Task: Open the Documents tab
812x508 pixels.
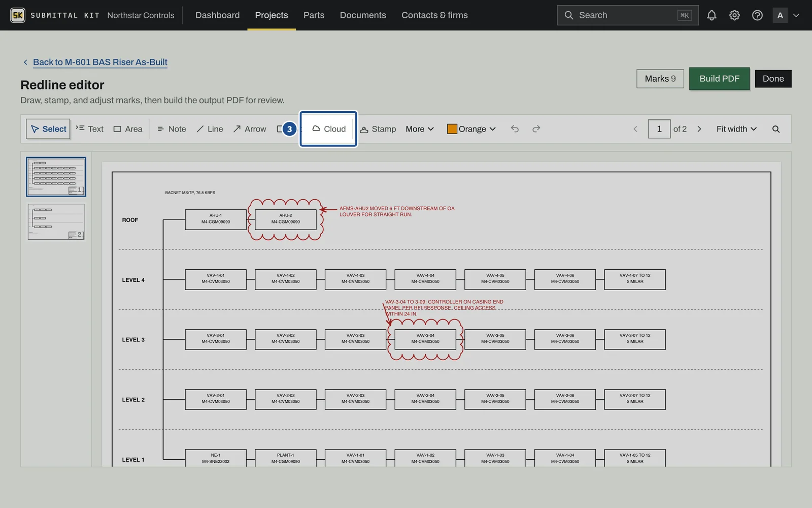Action: (363, 15)
